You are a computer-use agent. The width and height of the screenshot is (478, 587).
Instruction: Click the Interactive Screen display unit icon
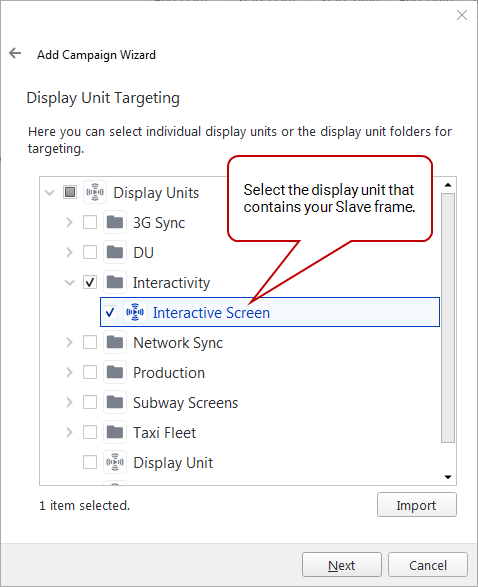[135, 312]
